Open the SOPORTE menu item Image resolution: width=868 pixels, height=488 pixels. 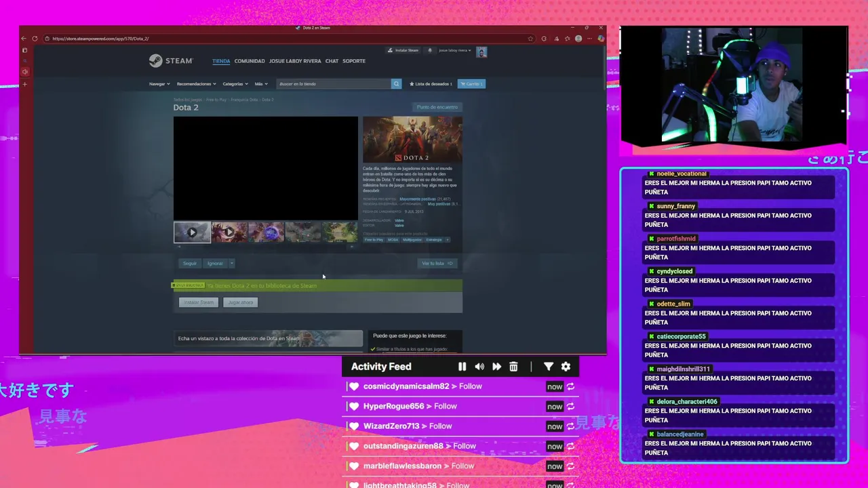(354, 61)
